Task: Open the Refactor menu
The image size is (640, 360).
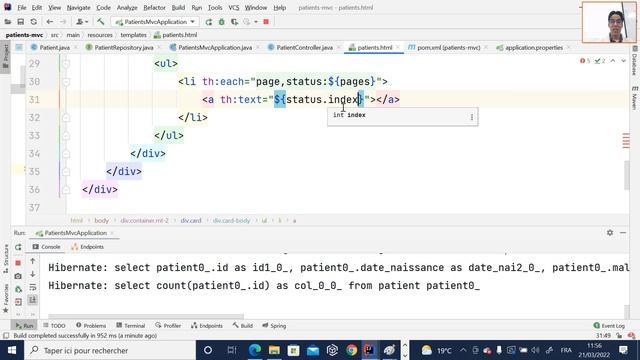Action: point(154,7)
